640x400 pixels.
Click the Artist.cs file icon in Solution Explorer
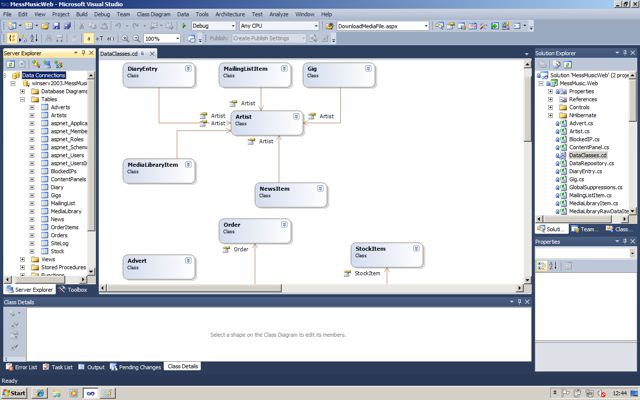[563, 131]
